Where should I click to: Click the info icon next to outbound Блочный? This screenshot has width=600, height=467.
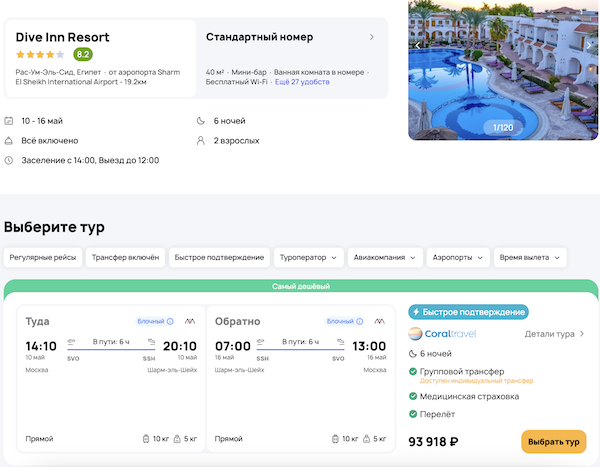coord(170,321)
